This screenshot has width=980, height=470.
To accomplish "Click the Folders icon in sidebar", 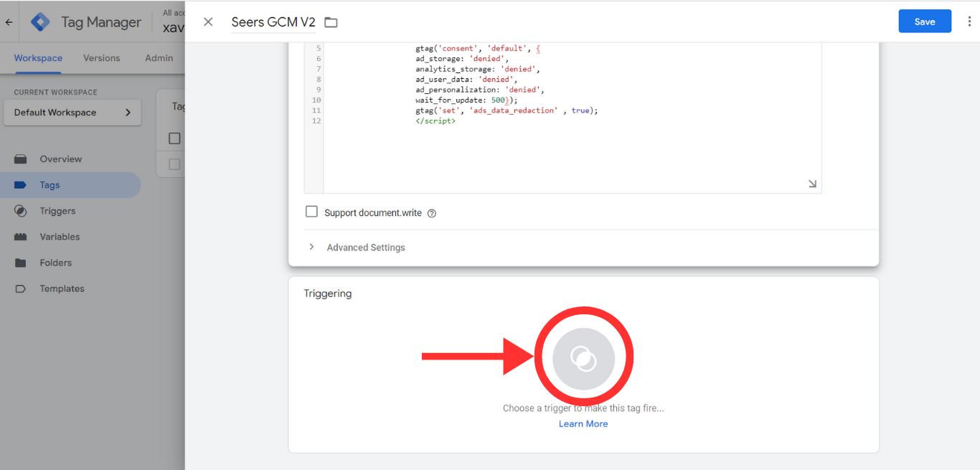I will (21, 263).
